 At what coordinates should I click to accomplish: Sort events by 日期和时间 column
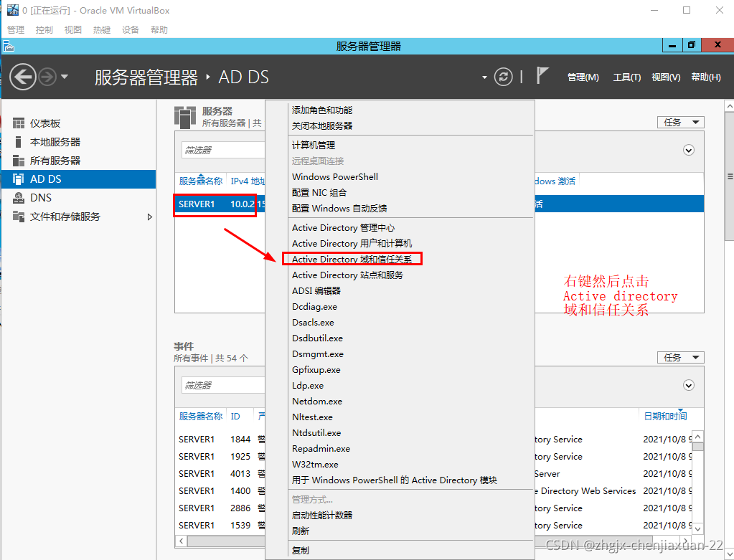[x=665, y=417]
